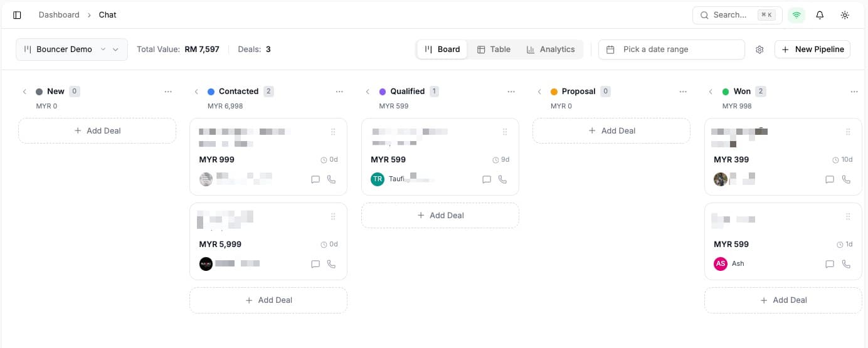Open the New column options menu

(x=168, y=92)
